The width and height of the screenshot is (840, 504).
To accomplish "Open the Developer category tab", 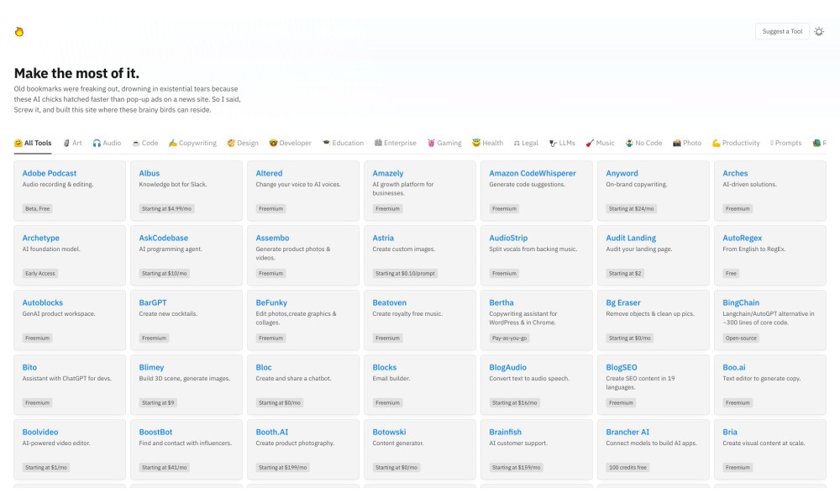I will click(290, 143).
